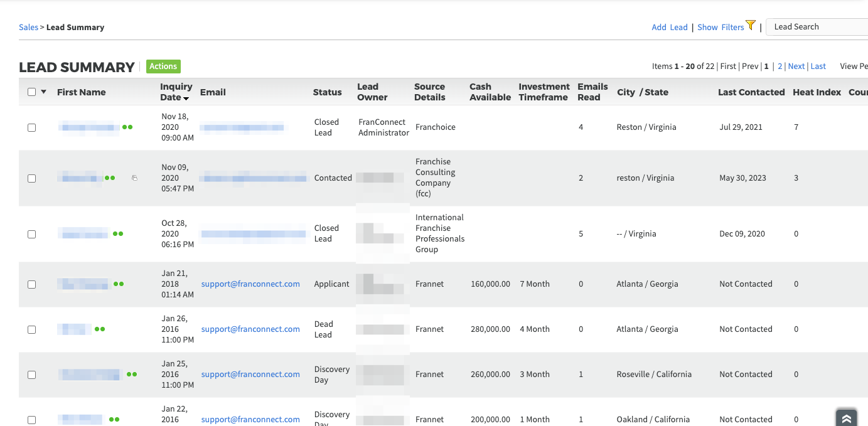868x426 pixels.
Task: Sort by the Heat Index column header
Action: click(x=817, y=92)
